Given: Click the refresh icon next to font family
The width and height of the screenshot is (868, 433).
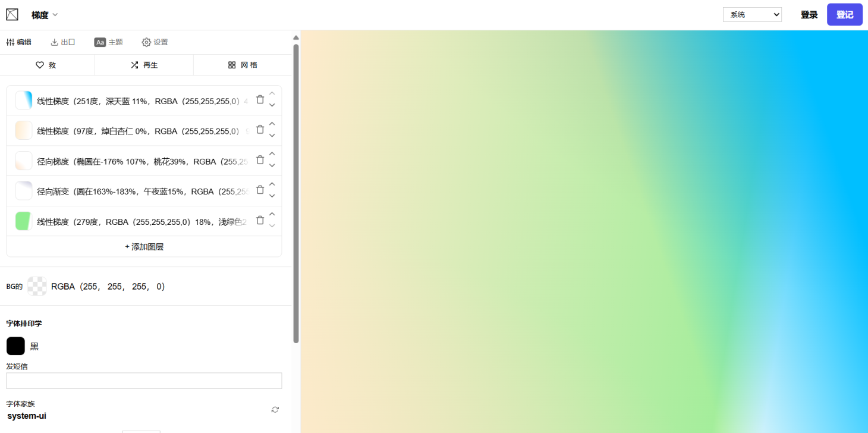Looking at the screenshot, I should coord(275,410).
